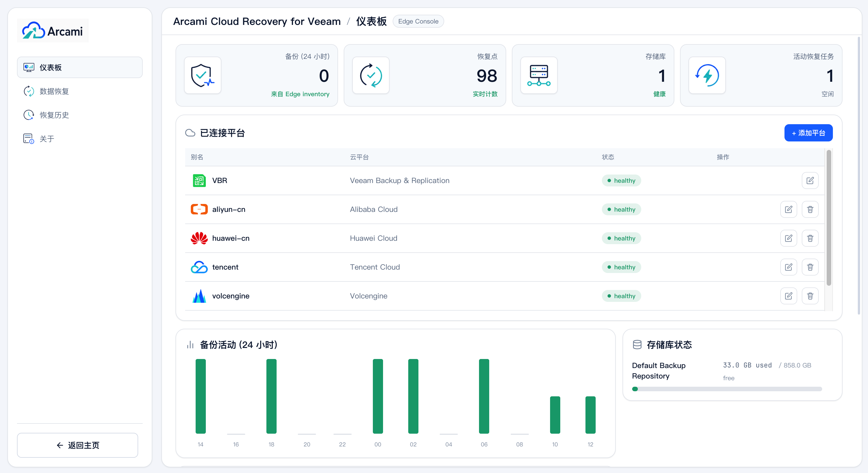This screenshot has height=473, width=868.
Task: Edit the tencent platform entry
Action: pyautogui.click(x=788, y=267)
